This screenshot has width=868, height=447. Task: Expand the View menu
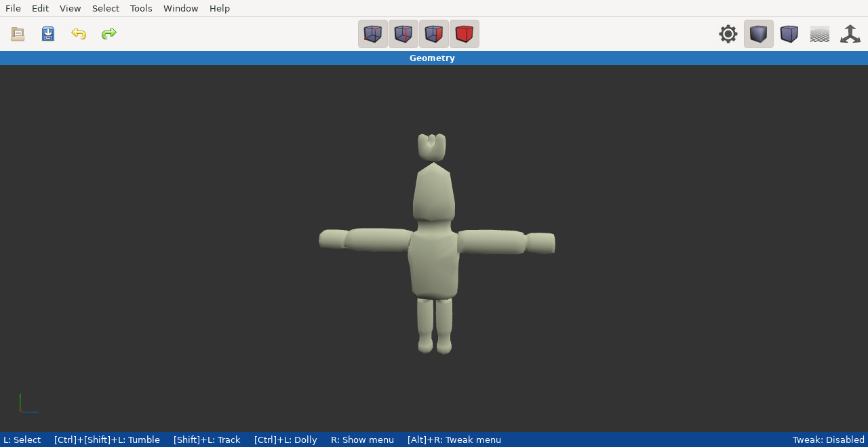tap(70, 8)
